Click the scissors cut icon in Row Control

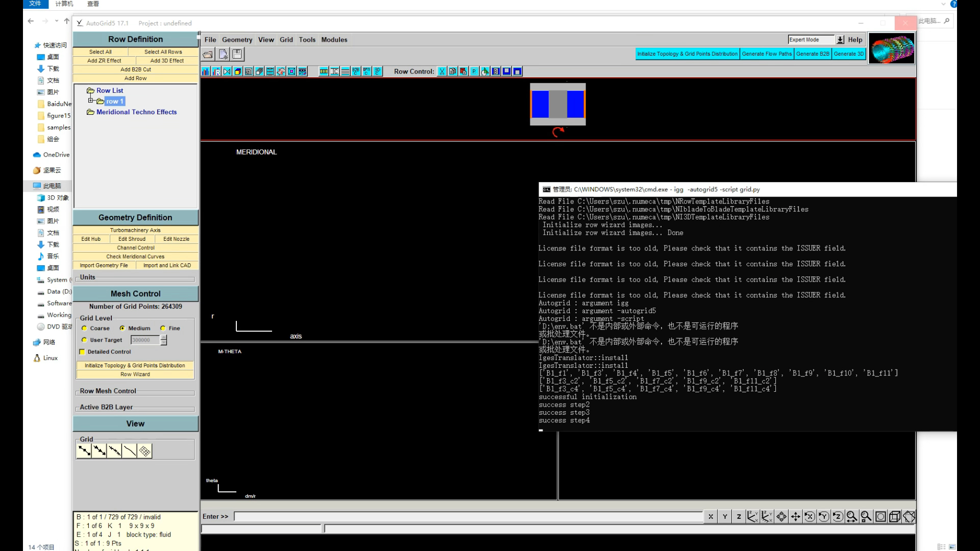(x=442, y=71)
